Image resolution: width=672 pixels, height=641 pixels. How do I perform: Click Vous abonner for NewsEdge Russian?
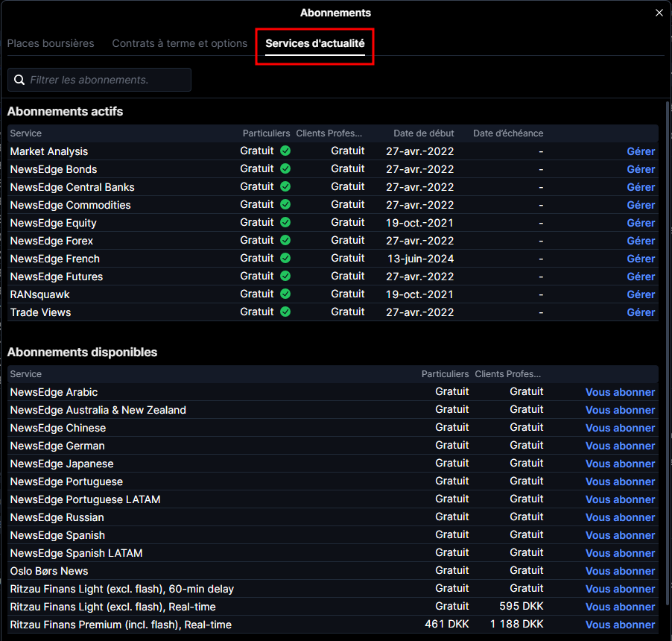click(x=620, y=517)
